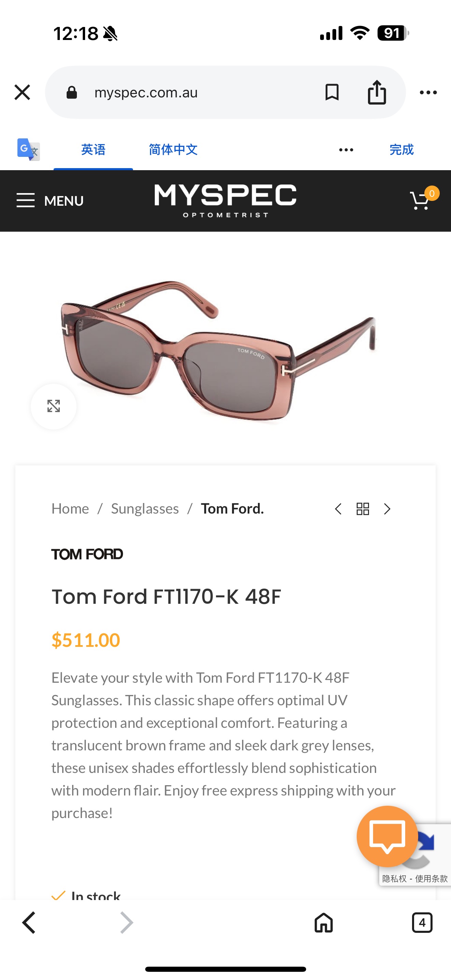The height and width of the screenshot is (980, 451).
Task: Close the in-app browser with X
Action: point(22,92)
